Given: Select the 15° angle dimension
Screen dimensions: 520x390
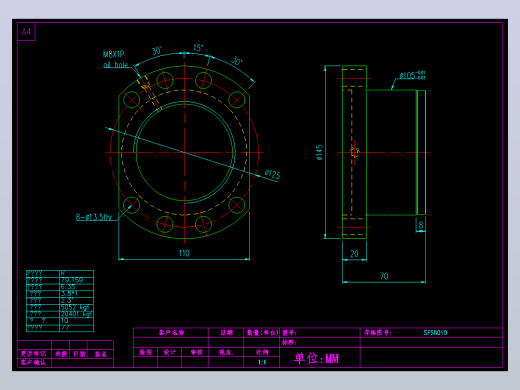Looking at the screenshot, I should pyautogui.click(x=198, y=48).
